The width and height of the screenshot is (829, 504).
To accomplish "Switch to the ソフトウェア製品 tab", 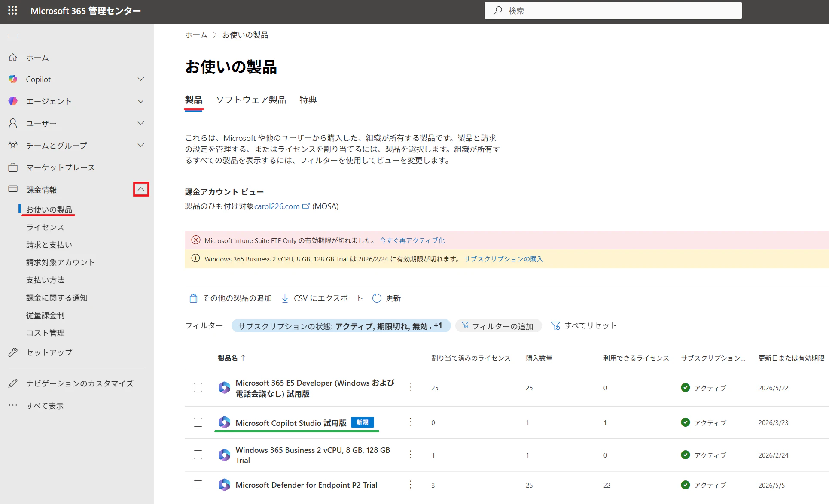I will click(251, 100).
